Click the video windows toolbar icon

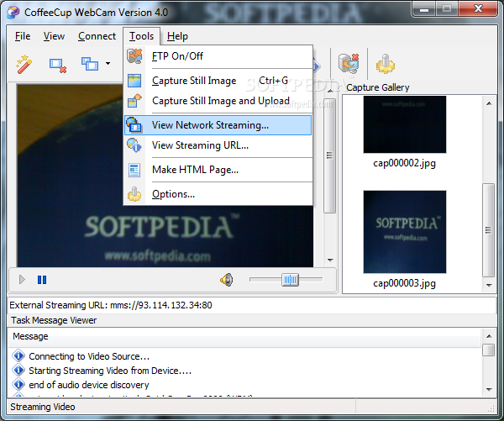point(90,64)
